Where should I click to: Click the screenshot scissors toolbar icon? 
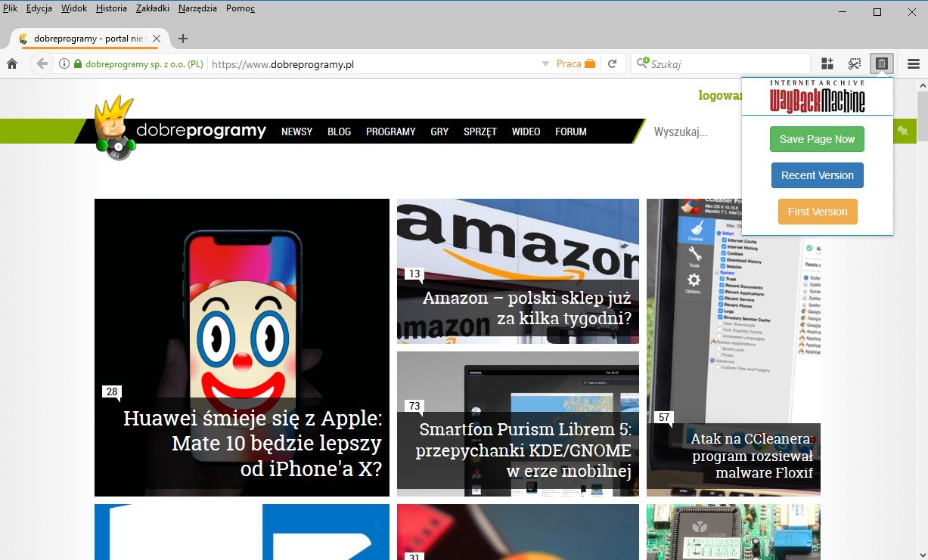coord(855,64)
